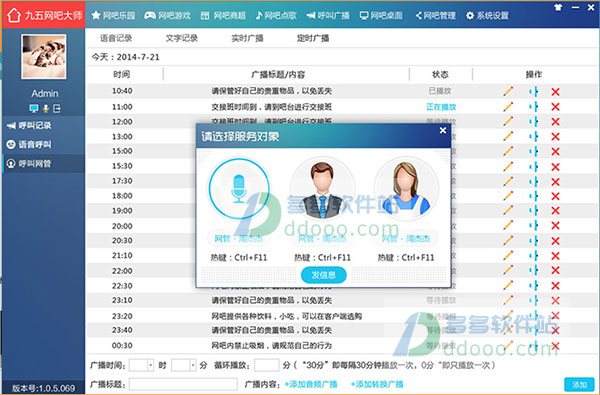Select 语音呼叫 in the sidebar
This screenshot has width=600, height=395.
coord(44,144)
